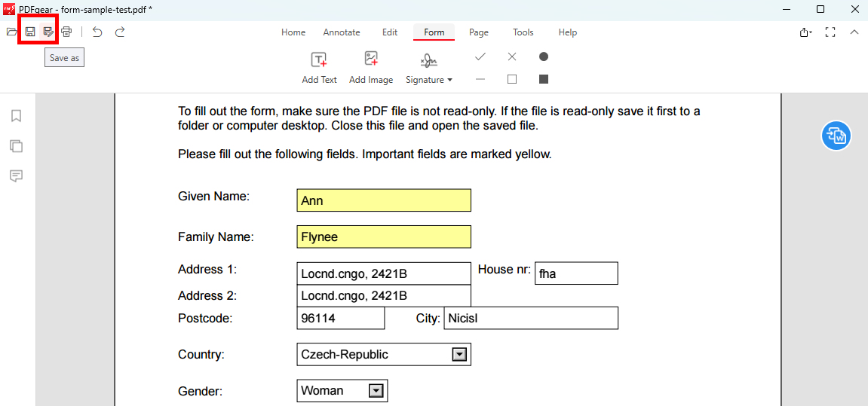
Task: Click the Add Image tool
Action: [371, 68]
